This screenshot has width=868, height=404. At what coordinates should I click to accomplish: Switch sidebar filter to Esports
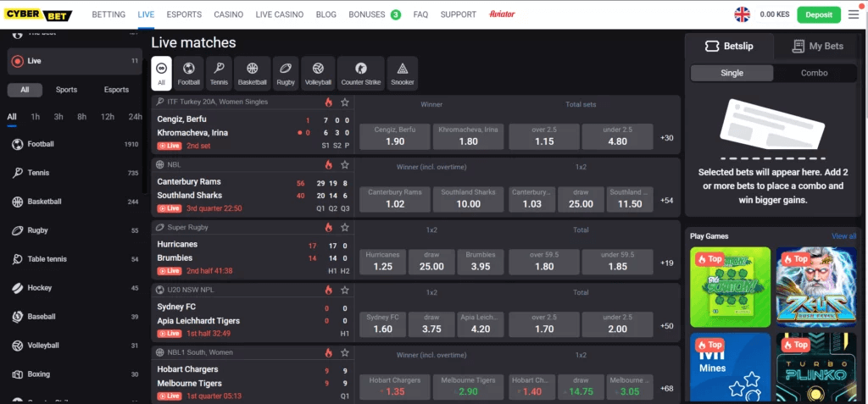[116, 90]
